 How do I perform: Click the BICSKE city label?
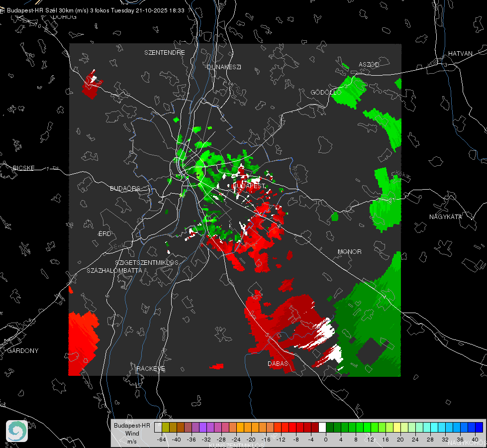pos(23,168)
